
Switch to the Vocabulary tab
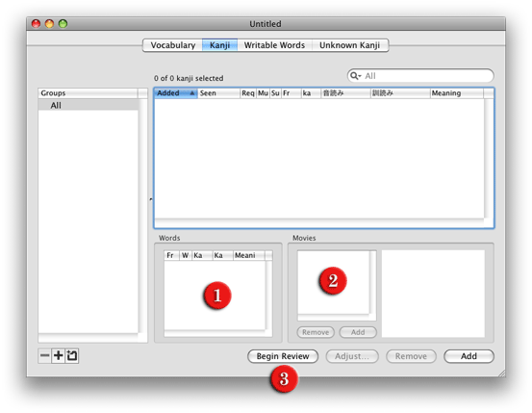pyautogui.click(x=173, y=45)
